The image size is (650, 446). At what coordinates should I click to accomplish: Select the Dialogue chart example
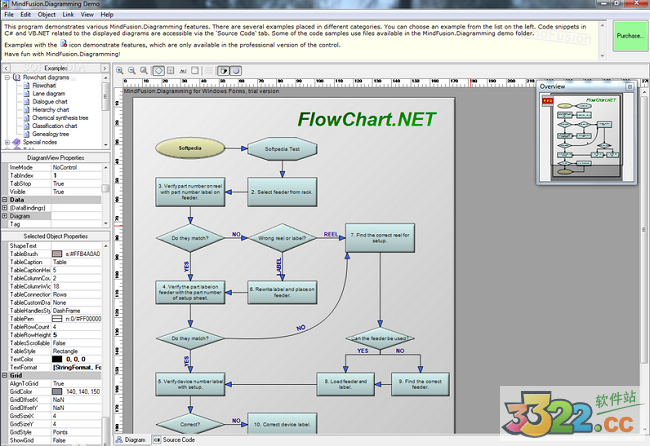(50, 102)
